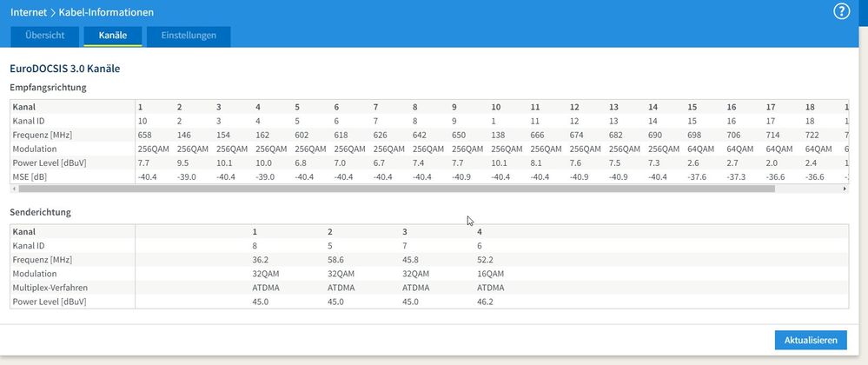Select frequency value 658 in Empfangsrichtung
868x365 pixels.
(144, 135)
